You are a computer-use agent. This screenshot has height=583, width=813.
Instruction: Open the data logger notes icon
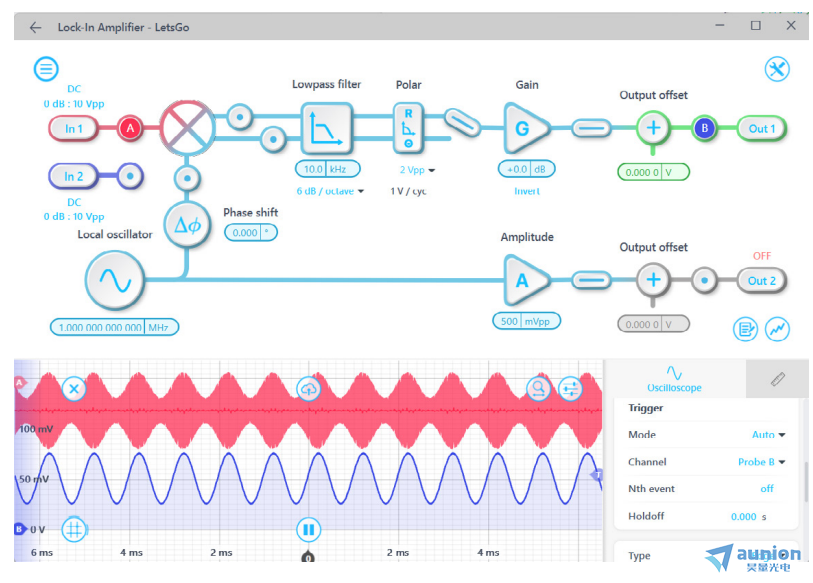pos(745,329)
